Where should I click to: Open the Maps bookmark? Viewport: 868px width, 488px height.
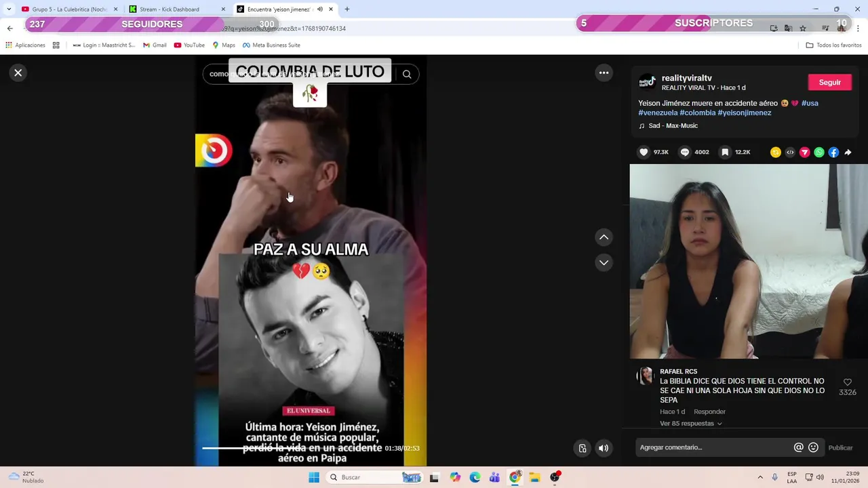(224, 45)
